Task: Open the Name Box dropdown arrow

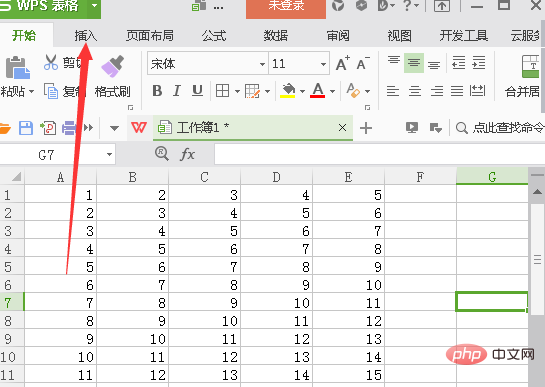Action: click(x=109, y=154)
